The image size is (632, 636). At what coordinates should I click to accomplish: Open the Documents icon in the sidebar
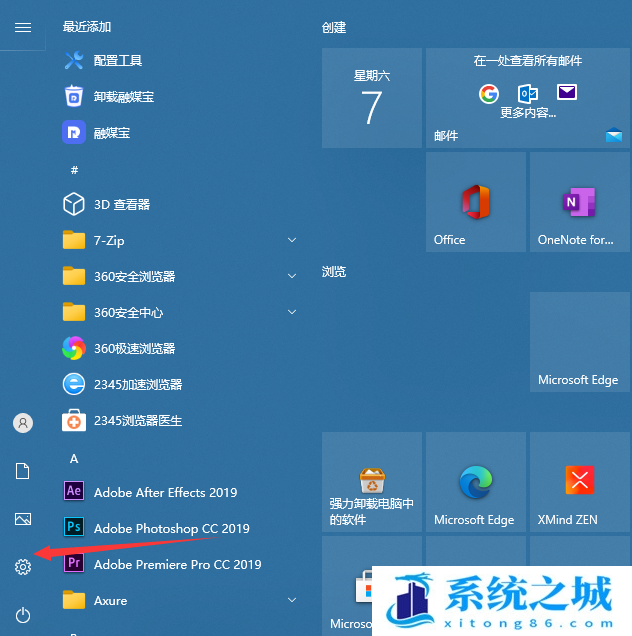23,471
